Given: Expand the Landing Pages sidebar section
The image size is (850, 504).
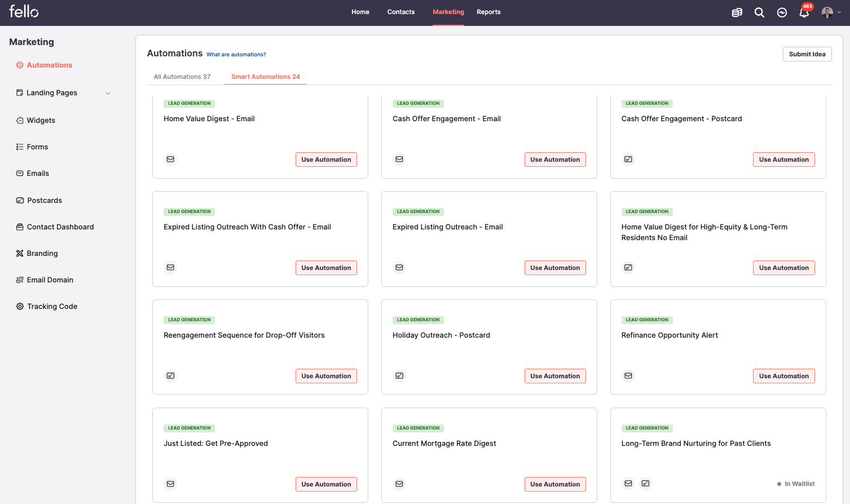Looking at the screenshot, I should [108, 93].
